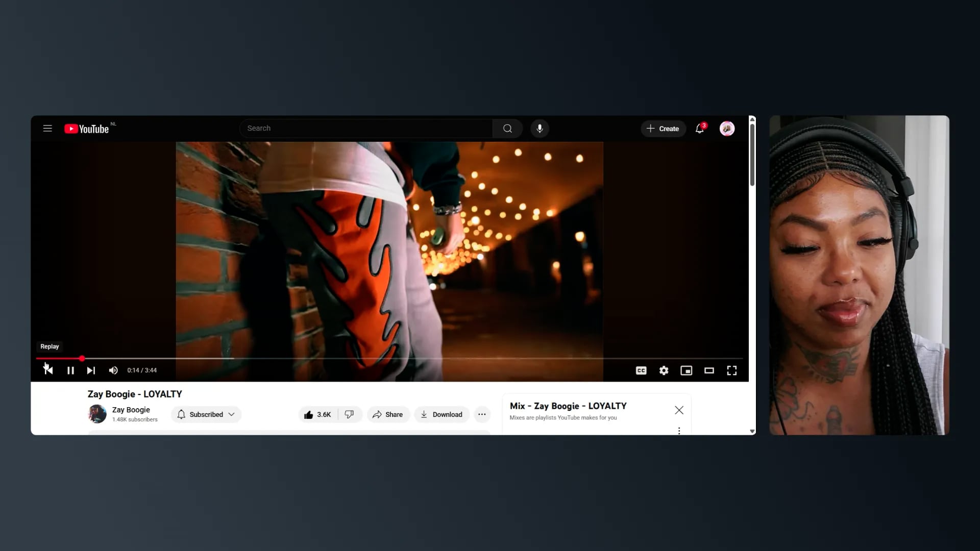980x551 pixels.
Task: Toggle theater mode
Action: click(709, 370)
